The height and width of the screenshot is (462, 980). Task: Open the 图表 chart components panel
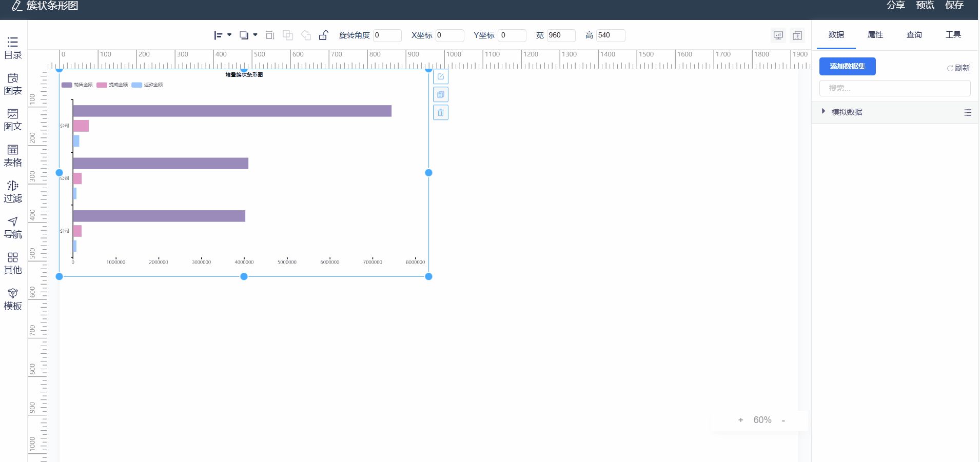[x=13, y=84]
